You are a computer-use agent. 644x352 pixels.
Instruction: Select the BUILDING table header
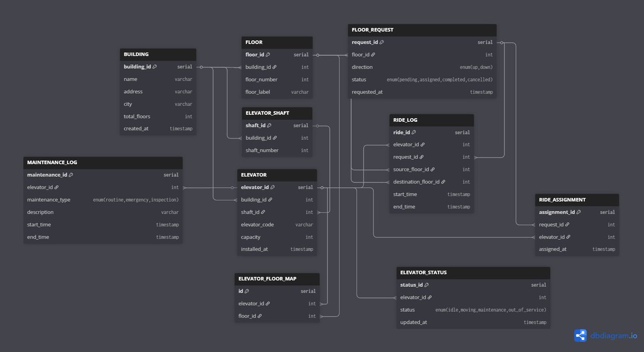pos(158,54)
